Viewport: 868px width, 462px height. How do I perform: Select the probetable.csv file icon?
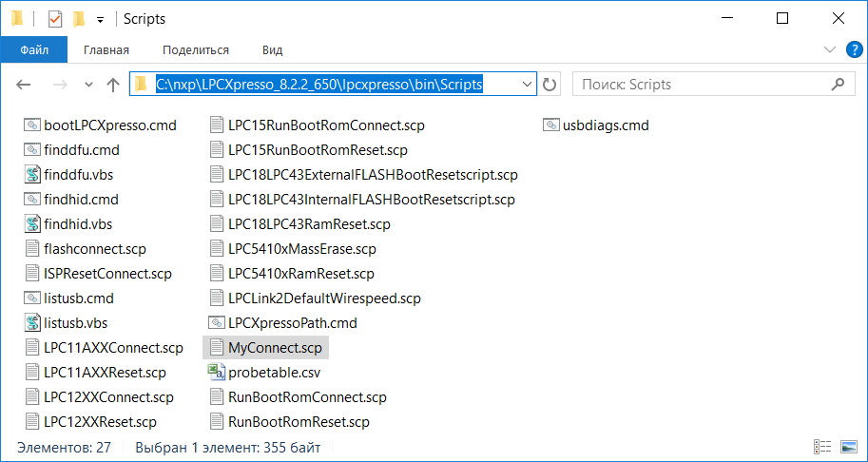(x=216, y=373)
